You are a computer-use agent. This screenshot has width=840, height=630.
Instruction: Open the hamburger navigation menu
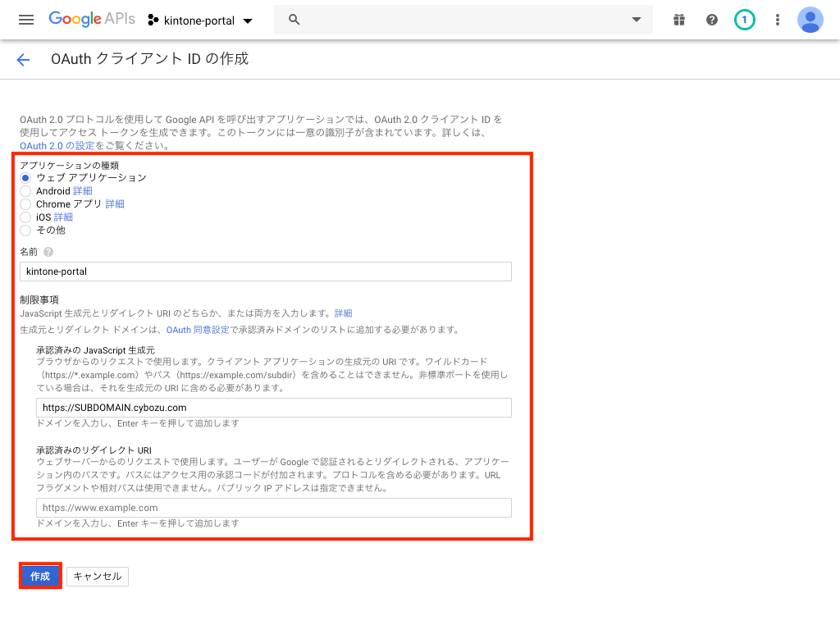point(26,20)
